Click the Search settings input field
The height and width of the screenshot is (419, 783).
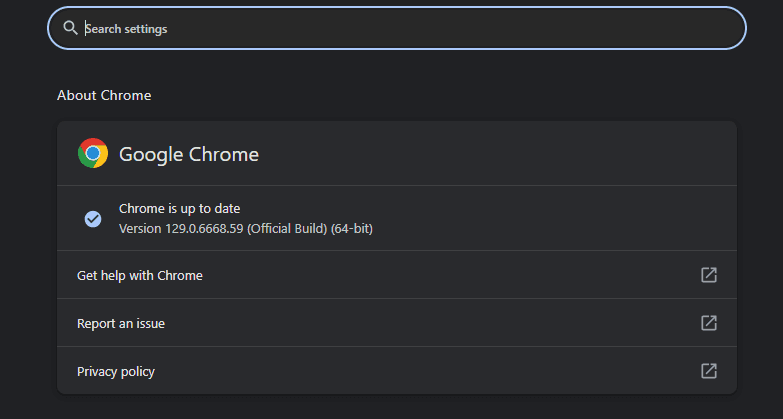[397, 28]
